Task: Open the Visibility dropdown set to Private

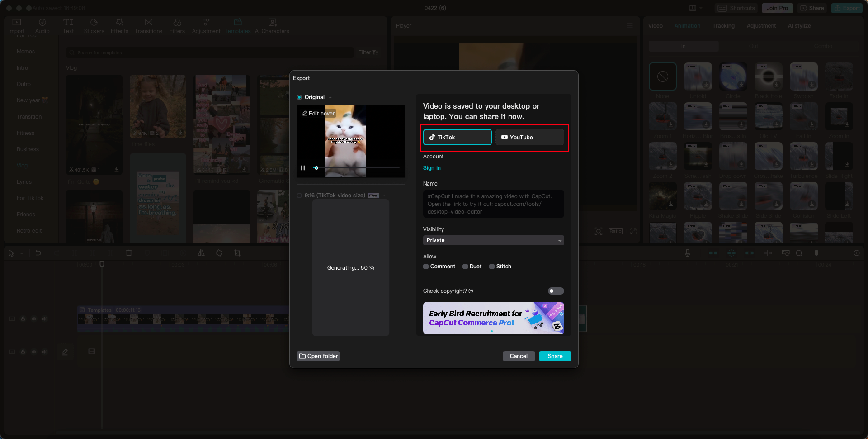Action: (x=494, y=240)
